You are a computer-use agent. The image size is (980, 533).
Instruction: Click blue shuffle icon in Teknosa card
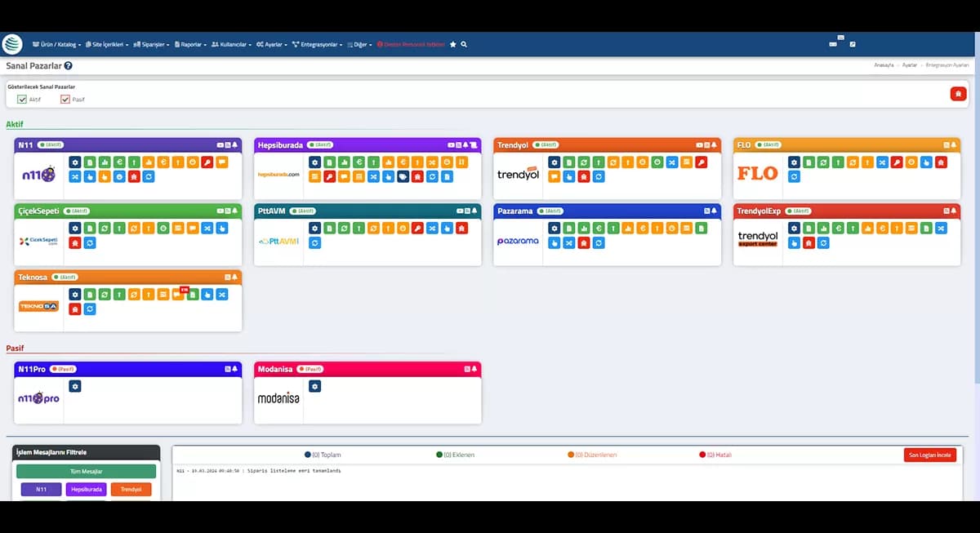(221, 294)
